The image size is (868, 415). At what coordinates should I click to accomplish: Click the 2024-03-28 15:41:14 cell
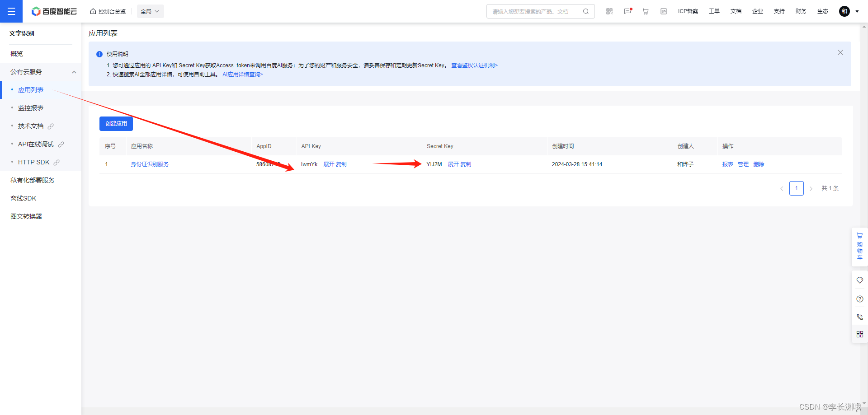point(577,164)
